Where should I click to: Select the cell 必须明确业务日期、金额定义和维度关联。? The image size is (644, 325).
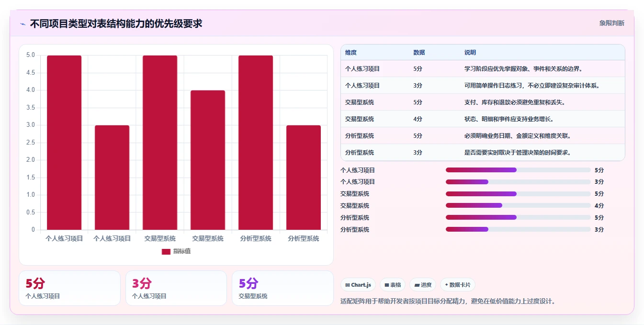pos(518,136)
